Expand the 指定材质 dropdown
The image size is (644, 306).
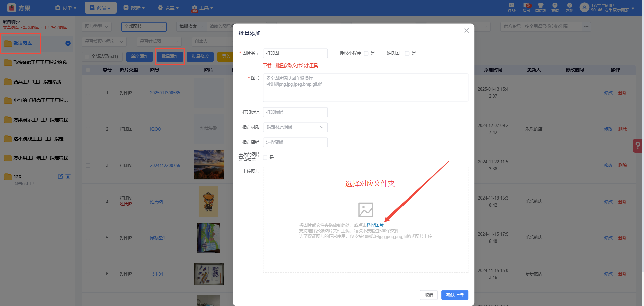tap(295, 127)
